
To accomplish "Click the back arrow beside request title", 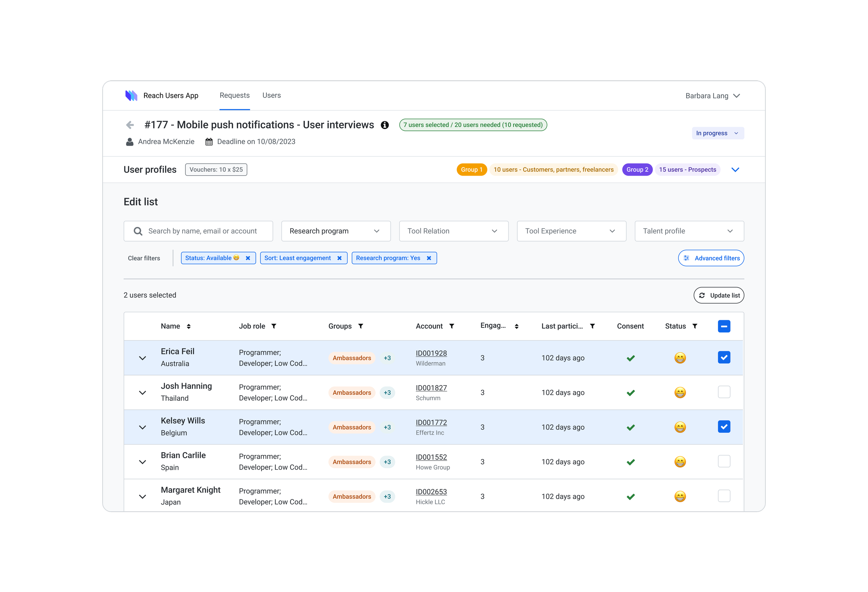I will click(x=130, y=125).
